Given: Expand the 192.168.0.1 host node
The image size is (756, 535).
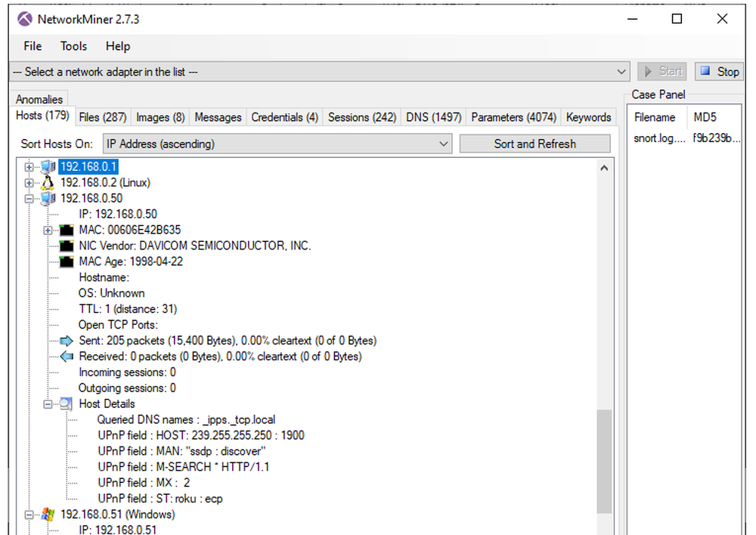Looking at the screenshot, I should click(29, 167).
